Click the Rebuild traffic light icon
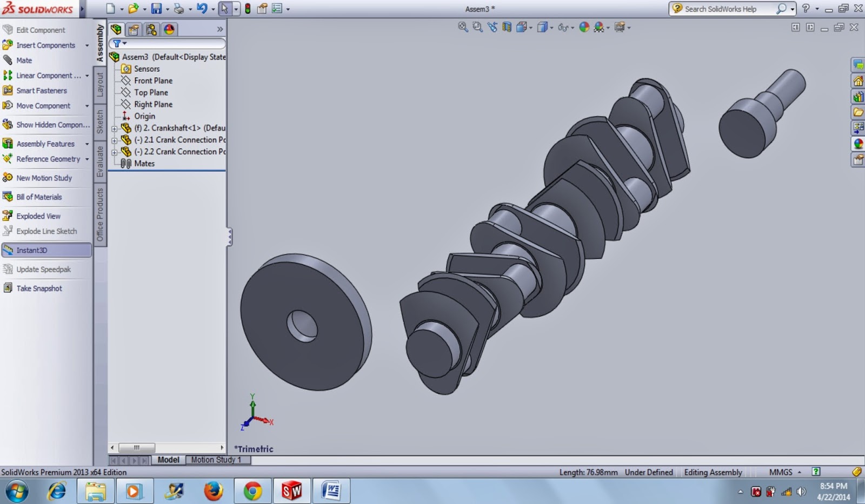865x504 pixels. [x=248, y=9]
